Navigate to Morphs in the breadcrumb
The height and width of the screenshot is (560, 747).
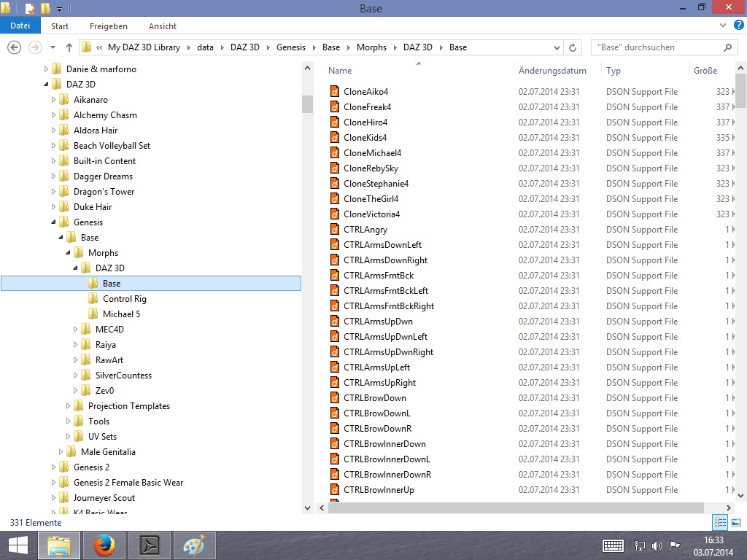371,47
